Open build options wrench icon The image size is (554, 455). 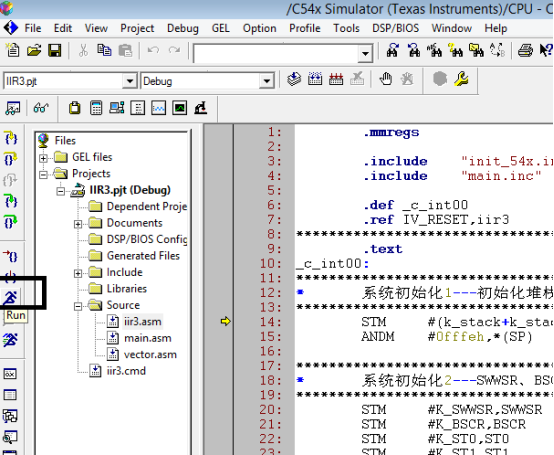click(x=461, y=79)
